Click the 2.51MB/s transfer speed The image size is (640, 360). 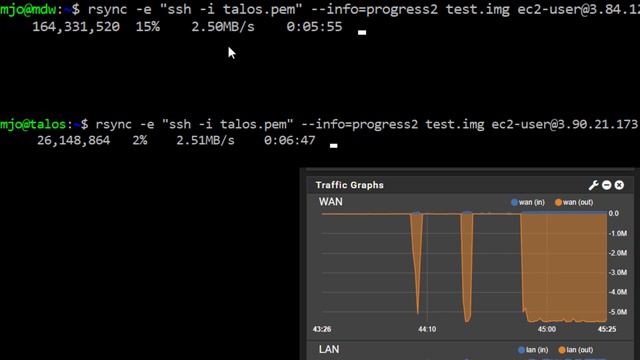pyautogui.click(x=205, y=140)
